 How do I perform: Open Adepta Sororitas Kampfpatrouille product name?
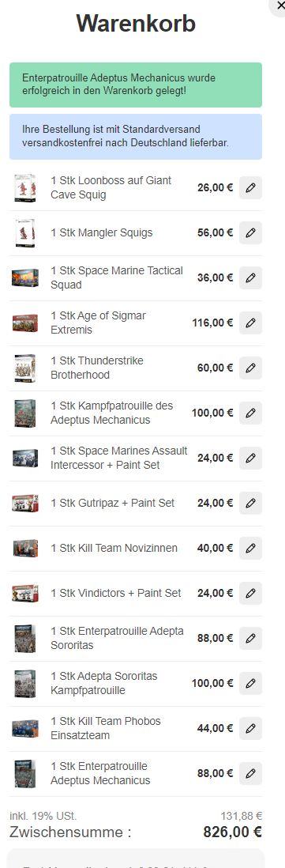coord(104,683)
